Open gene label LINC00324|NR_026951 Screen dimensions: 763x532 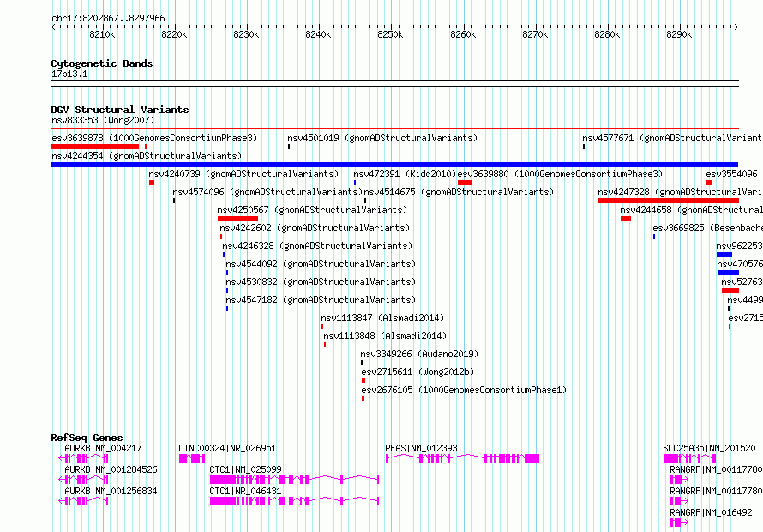[x=227, y=448]
